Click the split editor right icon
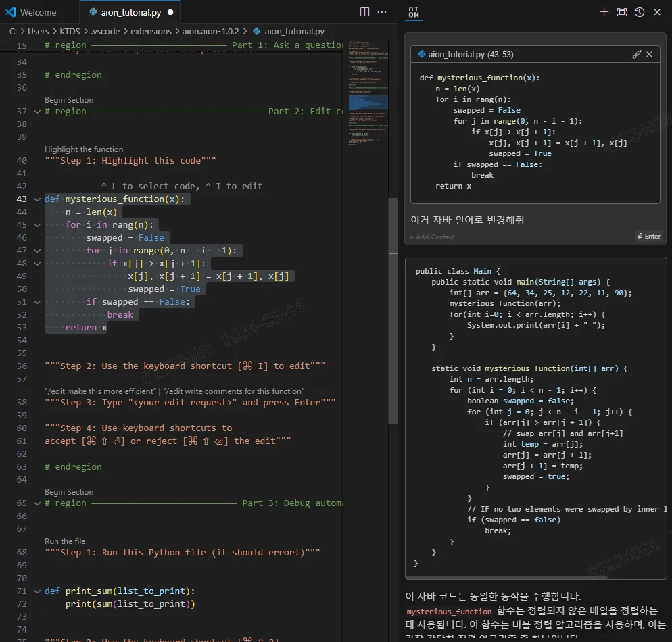The height and width of the screenshot is (642, 672). click(x=364, y=12)
